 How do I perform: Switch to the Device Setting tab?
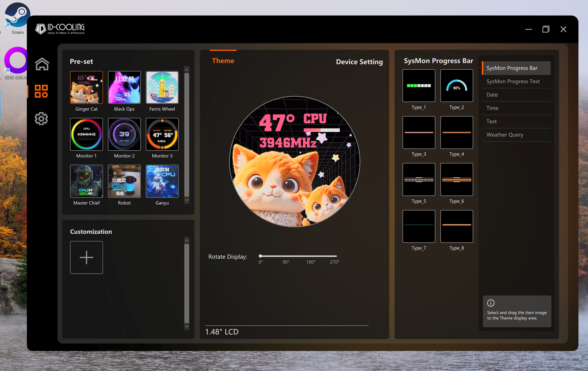coord(359,62)
